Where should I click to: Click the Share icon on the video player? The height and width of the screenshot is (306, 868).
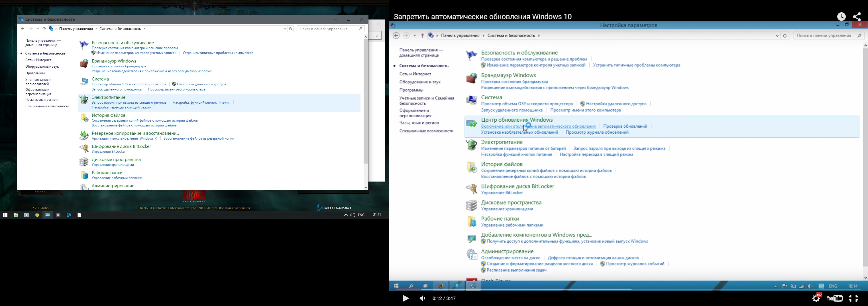pos(857,17)
